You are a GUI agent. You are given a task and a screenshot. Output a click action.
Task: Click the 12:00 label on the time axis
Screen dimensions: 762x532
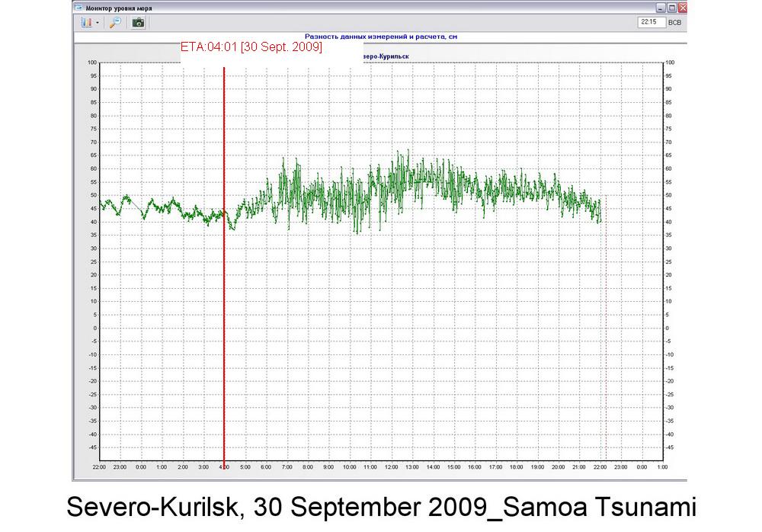pos(391,466)
